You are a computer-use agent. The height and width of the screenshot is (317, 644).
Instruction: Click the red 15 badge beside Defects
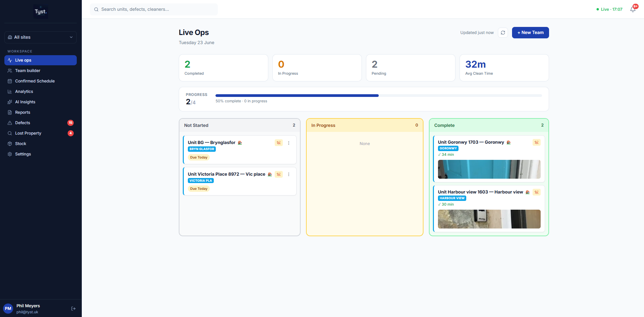tap(70, 123)
